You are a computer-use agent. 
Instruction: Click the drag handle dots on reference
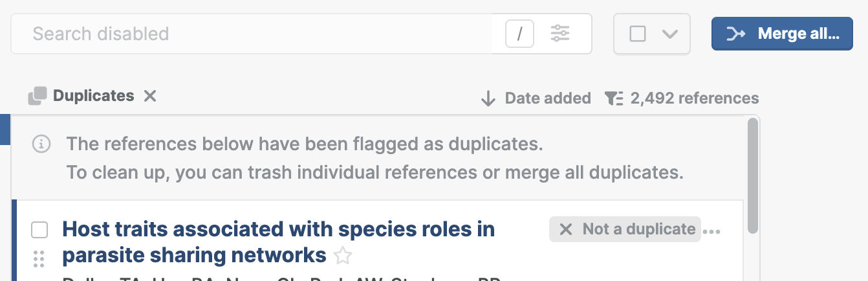coord(39,259)
